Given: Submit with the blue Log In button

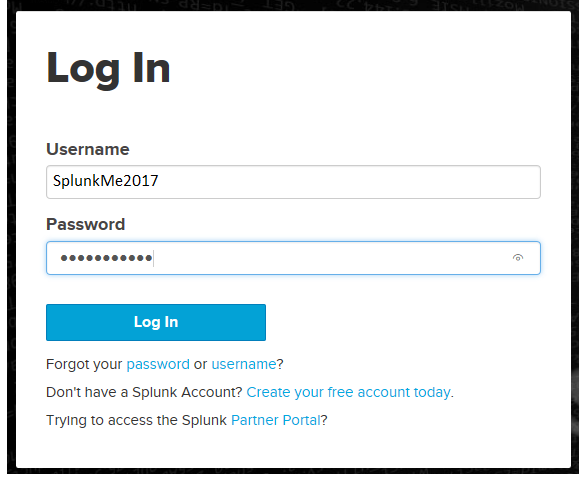Looking at the screenshot, I should click(x=156, y=322).
